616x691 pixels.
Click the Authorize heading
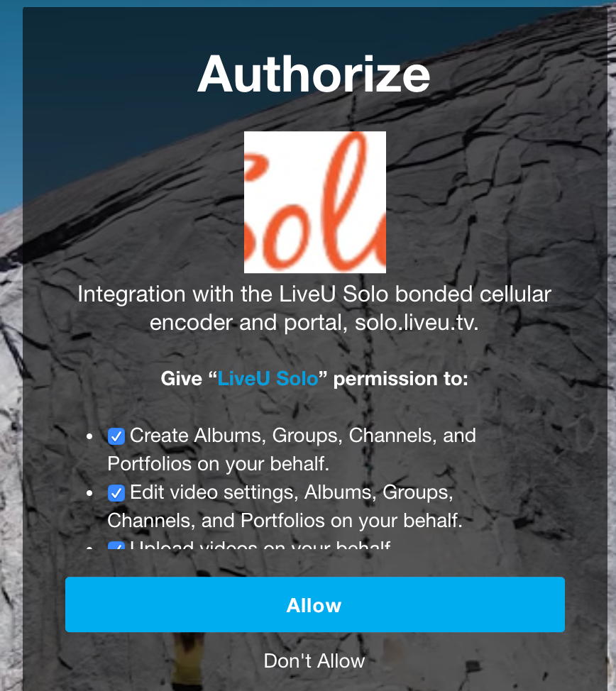[314, 74]
